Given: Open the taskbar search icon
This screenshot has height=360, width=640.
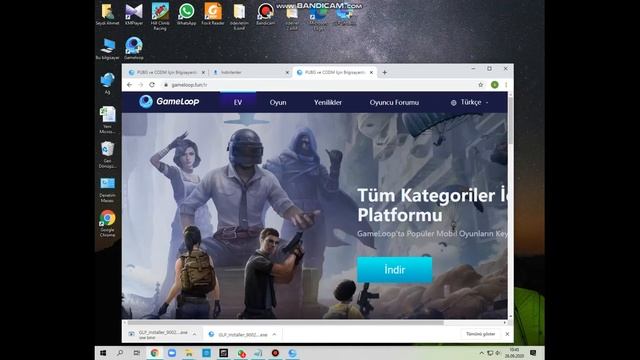Looking at the screenshot, I should (x=120, y=353).
